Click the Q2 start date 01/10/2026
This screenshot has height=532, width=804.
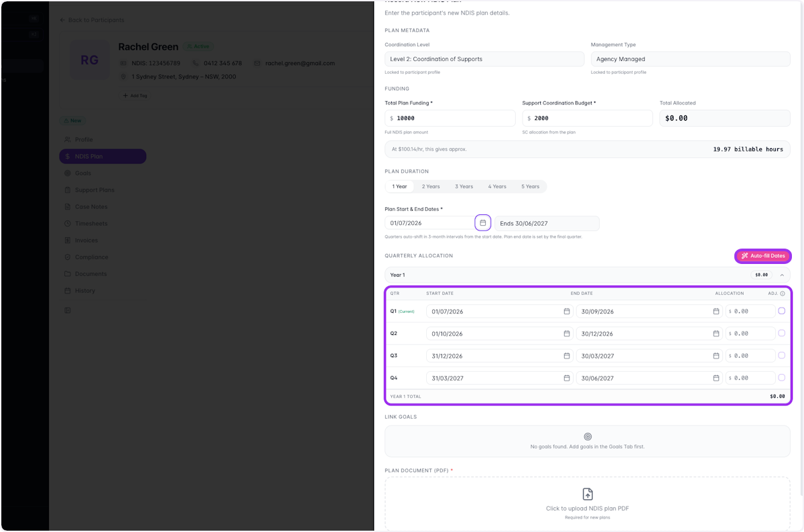coord(500,334)
